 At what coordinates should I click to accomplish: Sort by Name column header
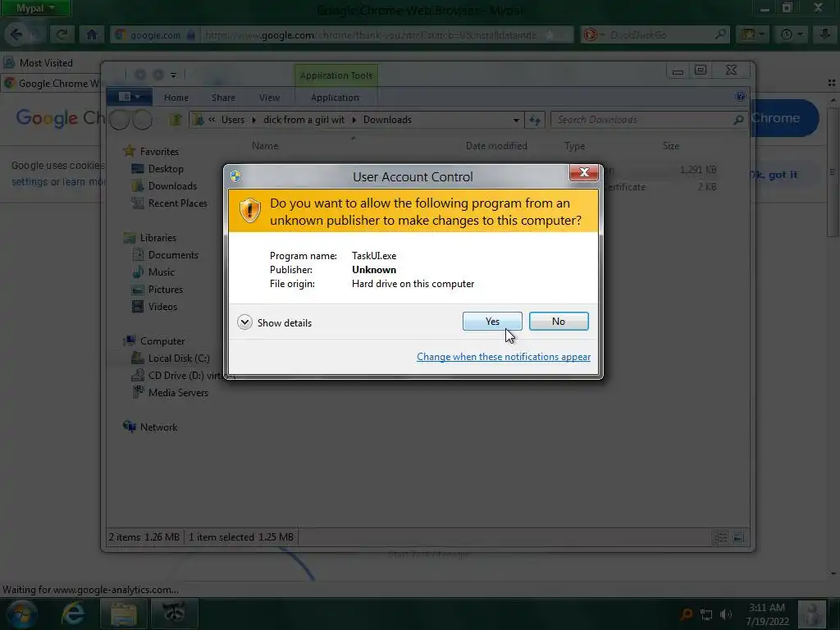(265, 146)
